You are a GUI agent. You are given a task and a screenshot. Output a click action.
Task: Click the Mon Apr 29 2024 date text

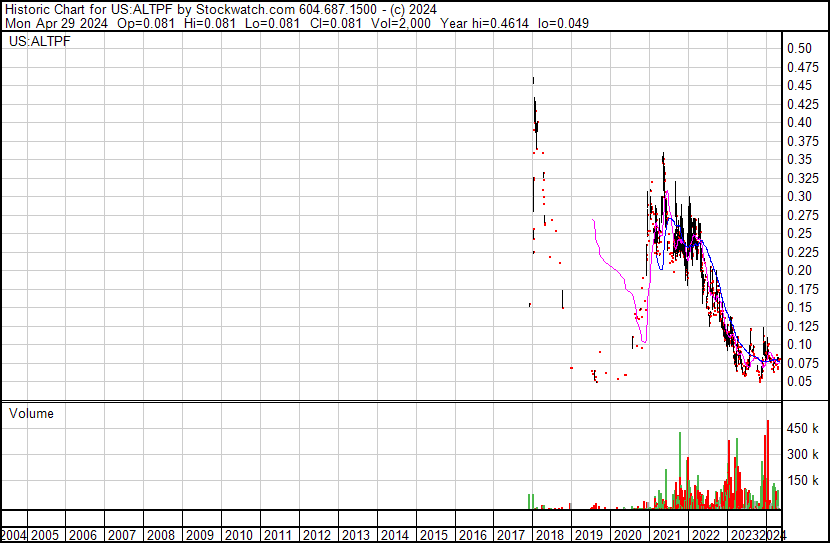pos(57,23)
